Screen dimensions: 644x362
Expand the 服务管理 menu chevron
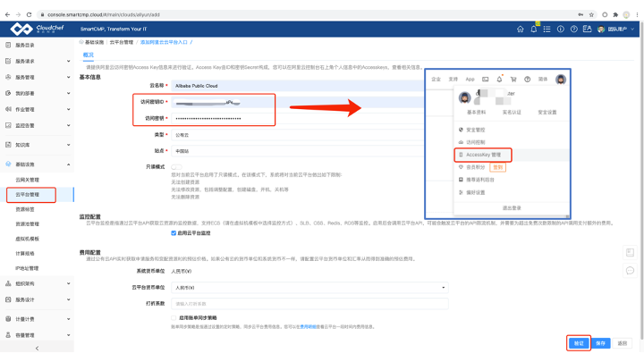pyautogui.click(x=68, y=77)
